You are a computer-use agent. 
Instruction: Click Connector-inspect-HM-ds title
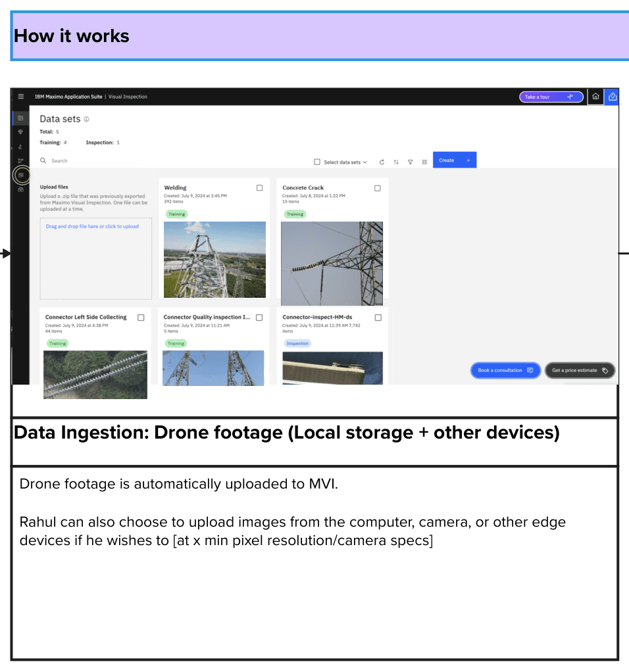317,317
